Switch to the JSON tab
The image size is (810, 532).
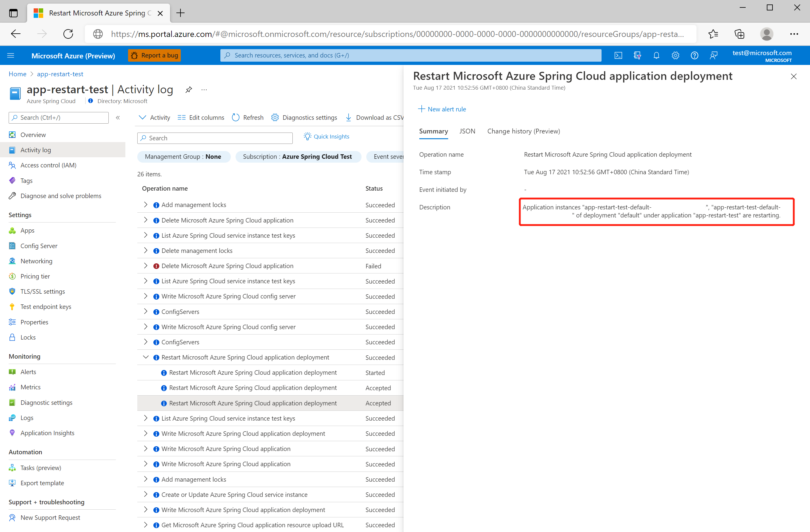coord(467,131)
